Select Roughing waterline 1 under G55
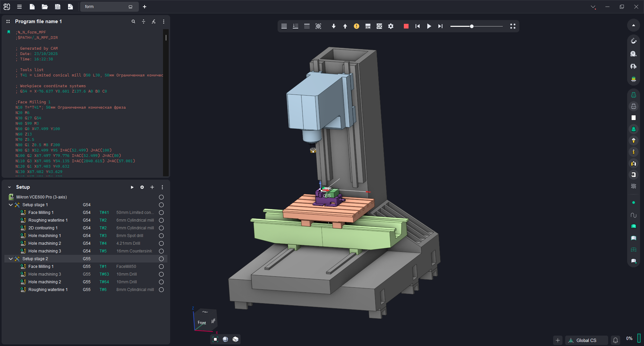Screen dimensions: 644x346 coord(48,290)
